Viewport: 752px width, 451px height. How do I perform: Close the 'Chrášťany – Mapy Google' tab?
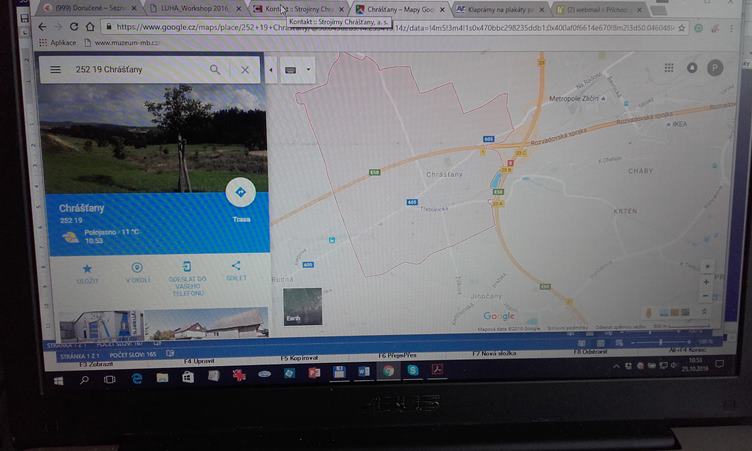coord(442,10)
